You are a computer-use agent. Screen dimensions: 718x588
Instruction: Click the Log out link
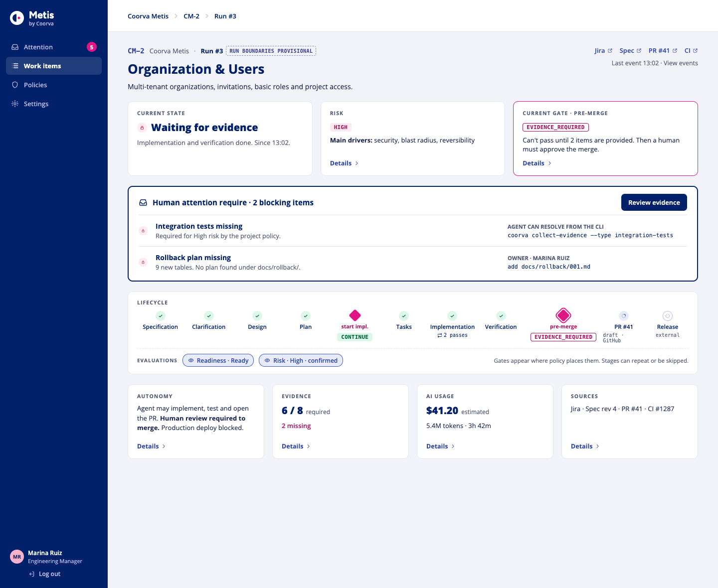coord(45,574)
